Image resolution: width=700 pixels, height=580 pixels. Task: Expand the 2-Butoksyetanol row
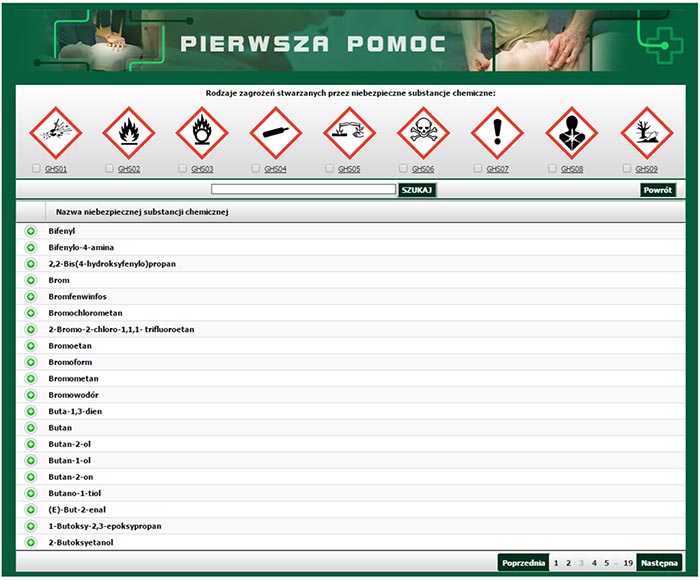pos(31,542)
